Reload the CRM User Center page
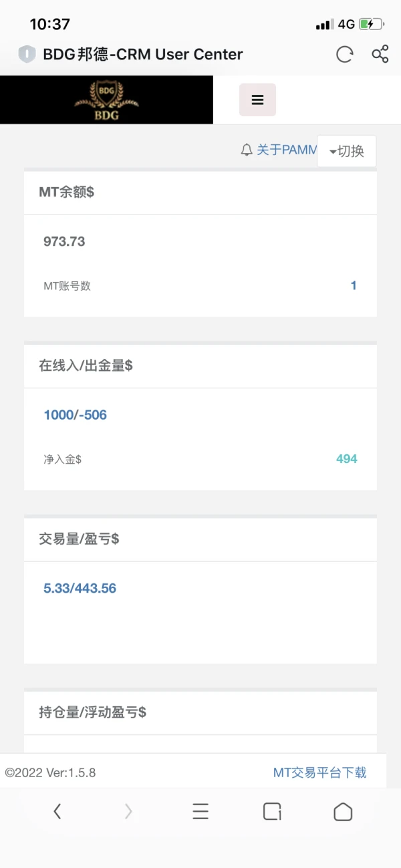The image size is (401, 868). pyautogui.click(x=344, y=55)
